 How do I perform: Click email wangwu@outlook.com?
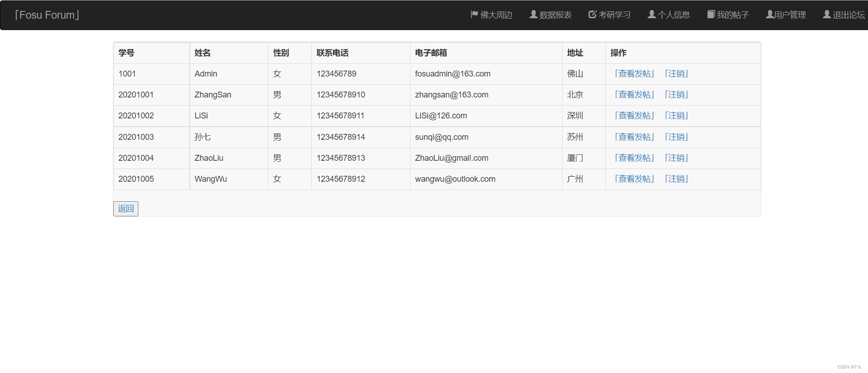point(455,179)
